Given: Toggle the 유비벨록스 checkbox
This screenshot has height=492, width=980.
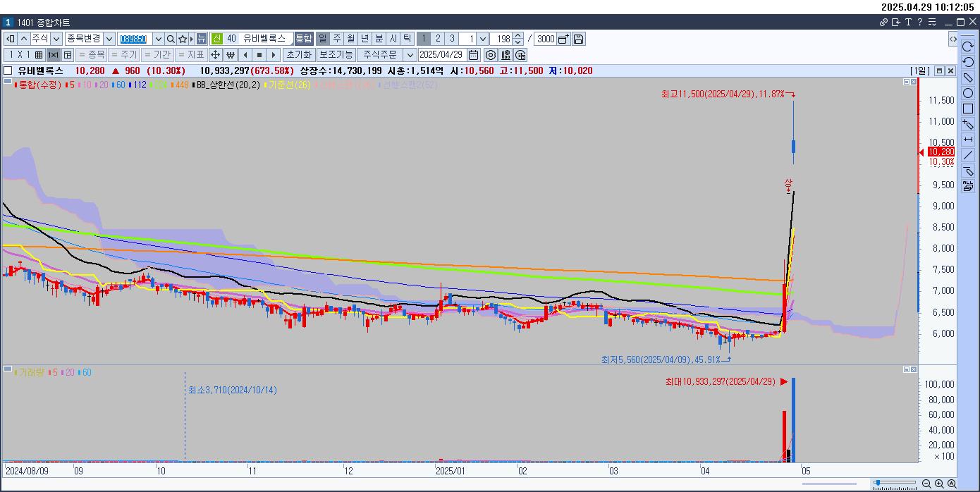Looking at the screenshot, I should click(8, 70).
